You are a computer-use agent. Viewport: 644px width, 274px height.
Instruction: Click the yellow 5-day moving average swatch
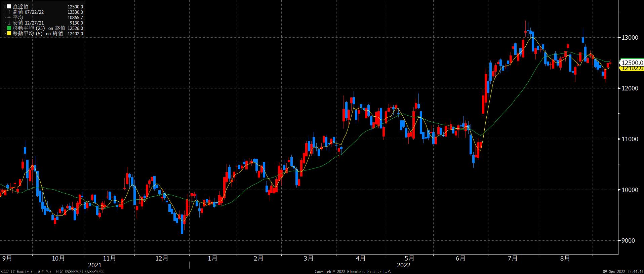(x=9, y=34)
